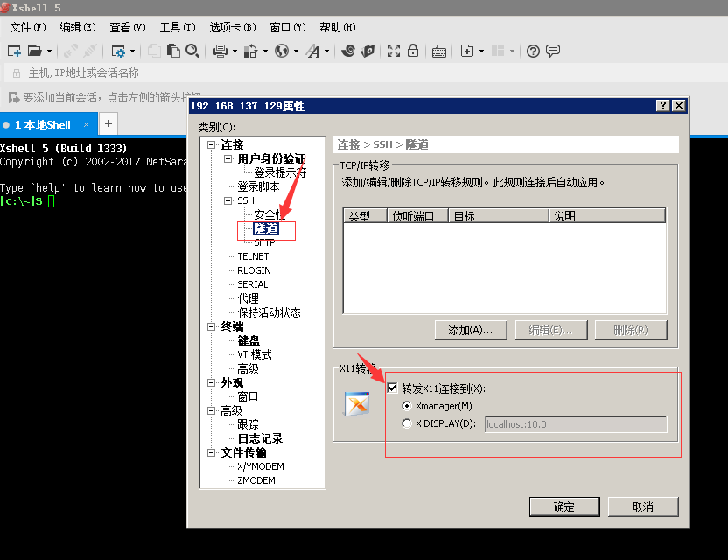Click the dialog help question mark button

pyautogui.click(x=662, y=105)
